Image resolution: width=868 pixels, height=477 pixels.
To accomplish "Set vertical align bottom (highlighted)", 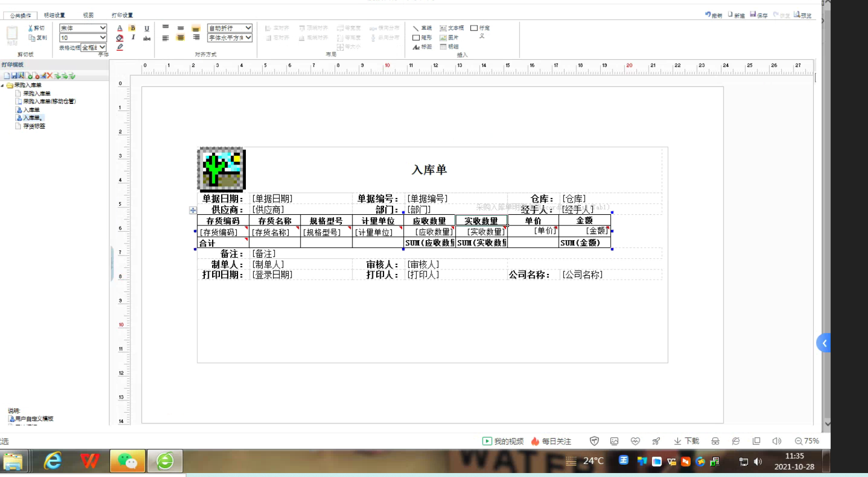I will (196, 28).
